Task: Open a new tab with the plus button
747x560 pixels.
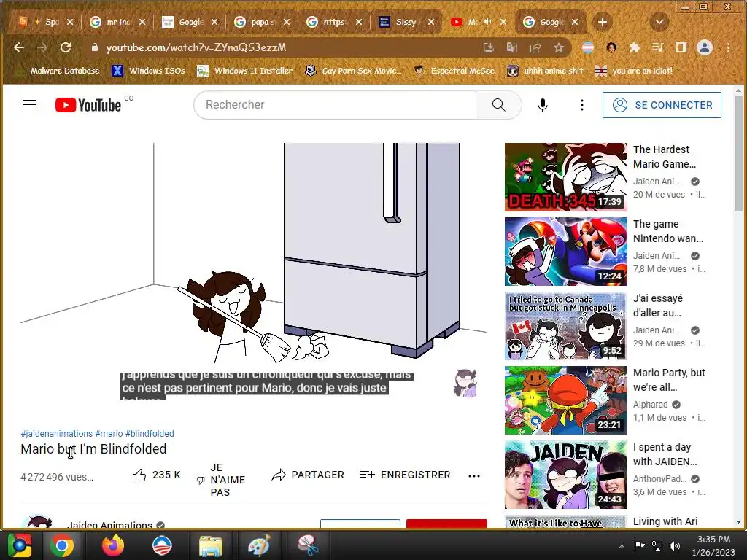Action: [602, 22]
